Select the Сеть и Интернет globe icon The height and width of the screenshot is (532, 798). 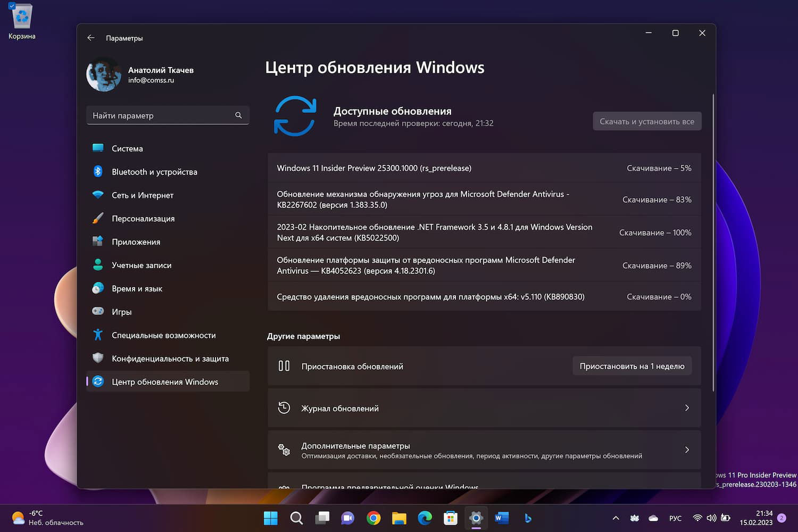coord(98,195)
